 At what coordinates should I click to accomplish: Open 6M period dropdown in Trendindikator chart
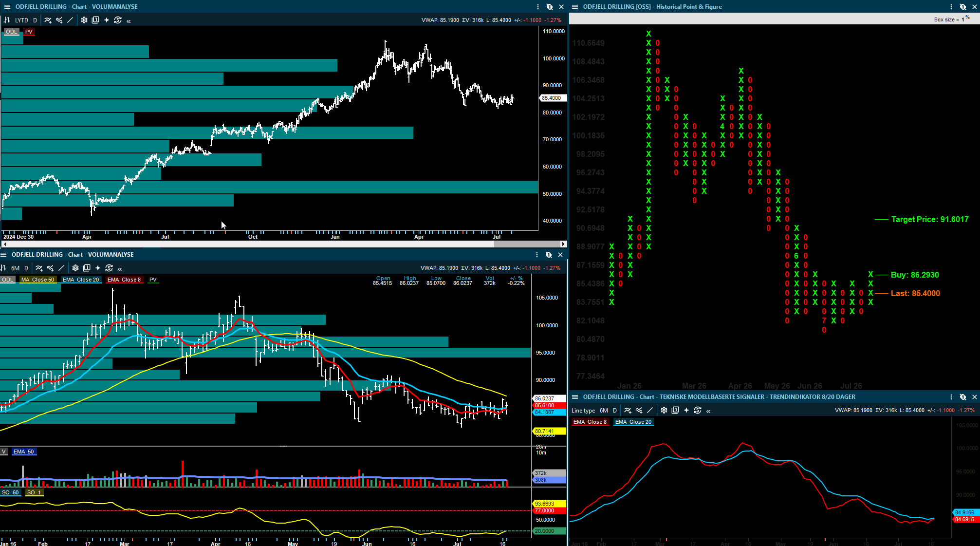(604, 410)
